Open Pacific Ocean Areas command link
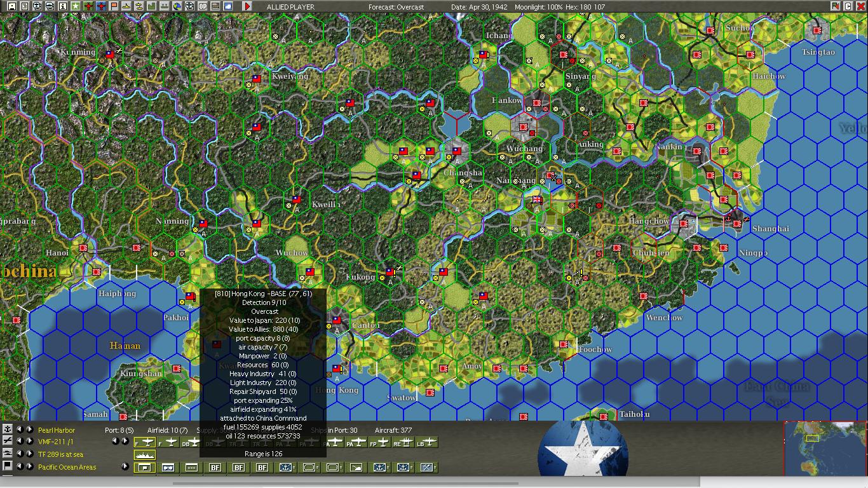The height and width of the screenshot is (488, 868). [67, 468]
